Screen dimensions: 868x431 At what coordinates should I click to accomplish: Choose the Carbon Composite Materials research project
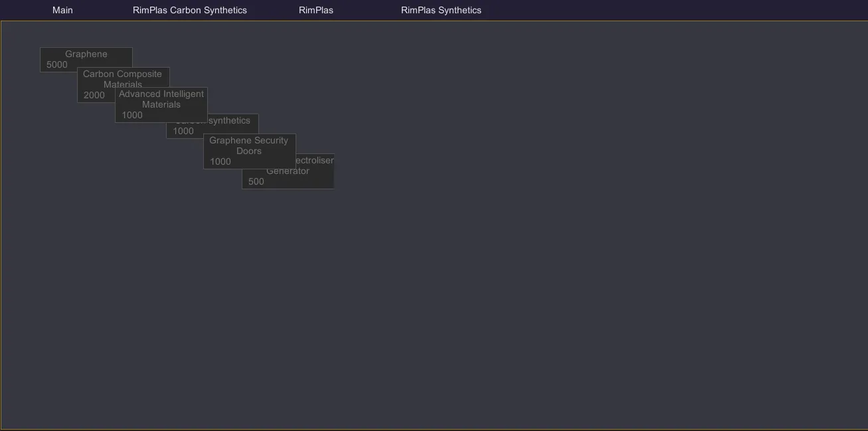122,74
